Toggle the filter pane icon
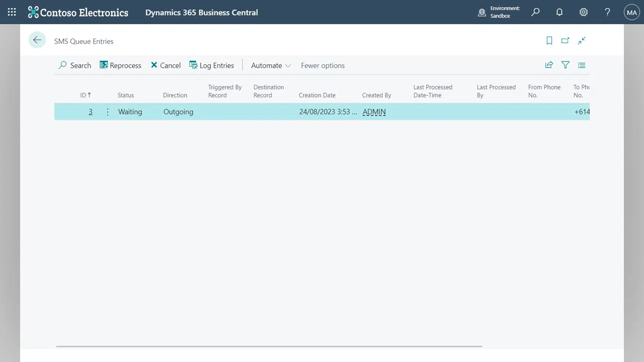Image resolution: width=644 pixels, height=362 pixels. (x=565, y=65)
